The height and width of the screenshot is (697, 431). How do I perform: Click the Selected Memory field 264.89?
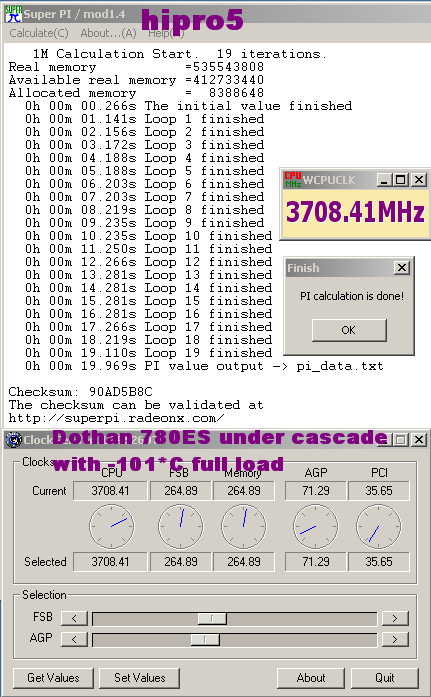tap(243, 562)
